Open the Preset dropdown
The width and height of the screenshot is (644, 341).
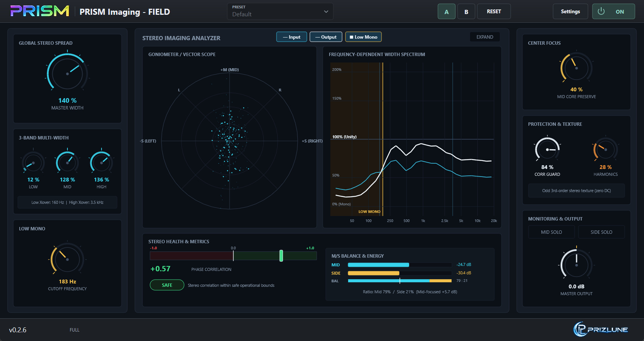[x=280, y=11]
